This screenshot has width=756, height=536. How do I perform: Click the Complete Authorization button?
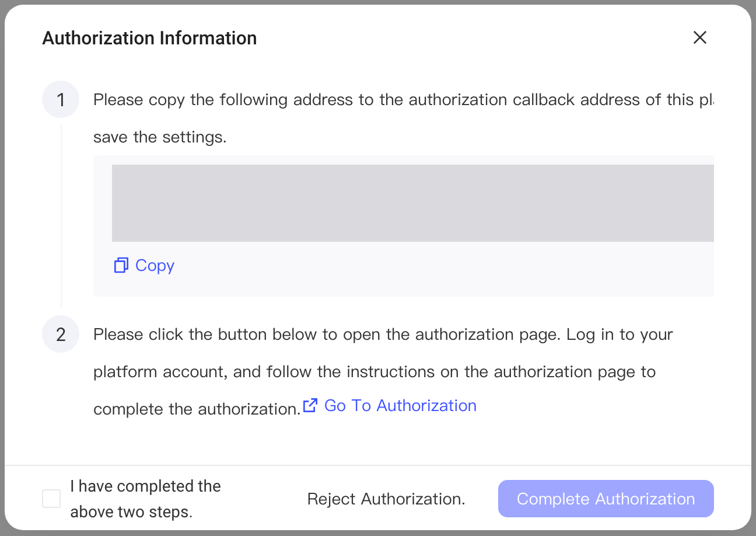pyautogui.click(x=606, y=499)
